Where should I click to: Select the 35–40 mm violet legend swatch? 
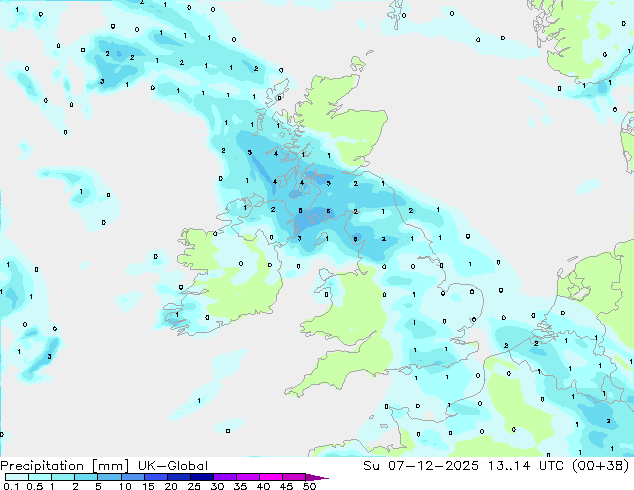click(x=248, y=477)
